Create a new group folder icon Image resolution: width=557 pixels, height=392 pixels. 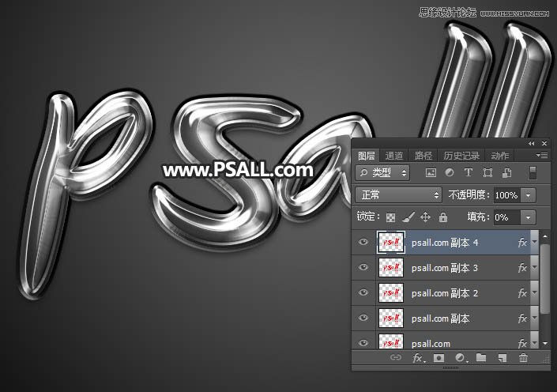(481, 357)
